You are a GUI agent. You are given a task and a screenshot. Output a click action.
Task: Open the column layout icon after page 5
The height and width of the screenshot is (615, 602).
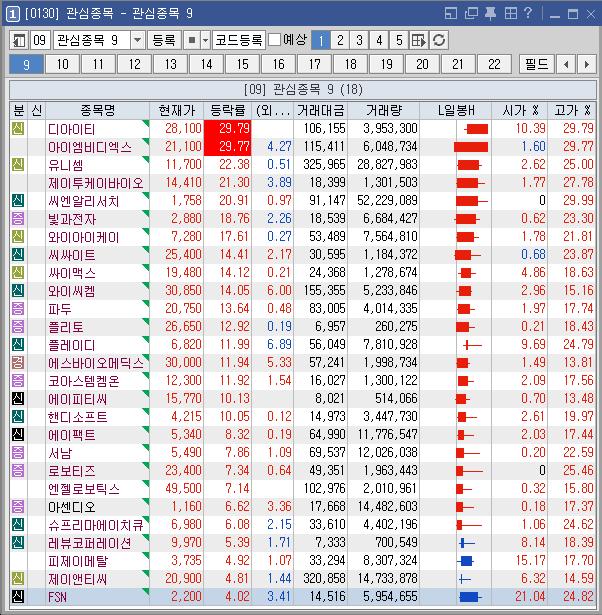[418, 40]
